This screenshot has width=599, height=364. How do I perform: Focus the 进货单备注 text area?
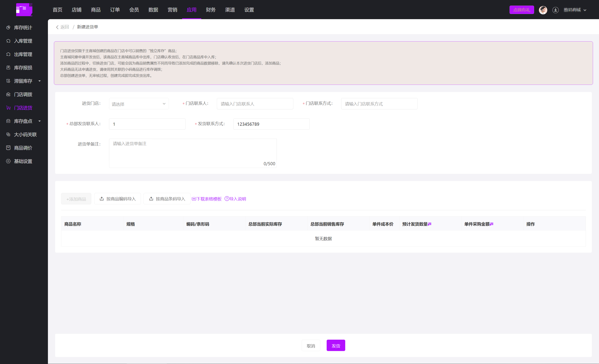[x=192, y=153]
